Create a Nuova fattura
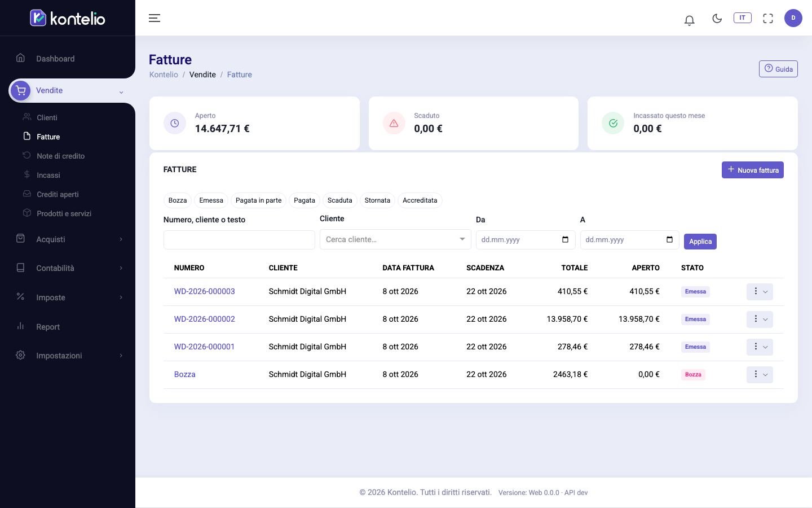The image size is (812, 508). click(x=752, y=170)
